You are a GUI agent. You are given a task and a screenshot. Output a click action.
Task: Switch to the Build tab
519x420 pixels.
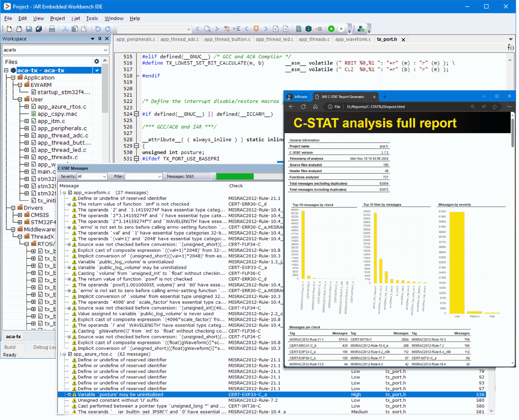click(x=10, y=347)
